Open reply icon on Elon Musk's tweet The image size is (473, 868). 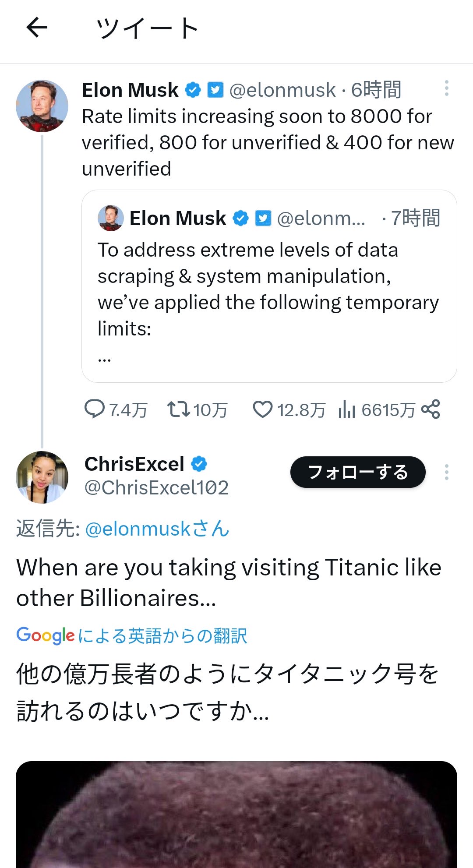pyautogui.click(x=94, y=409)
